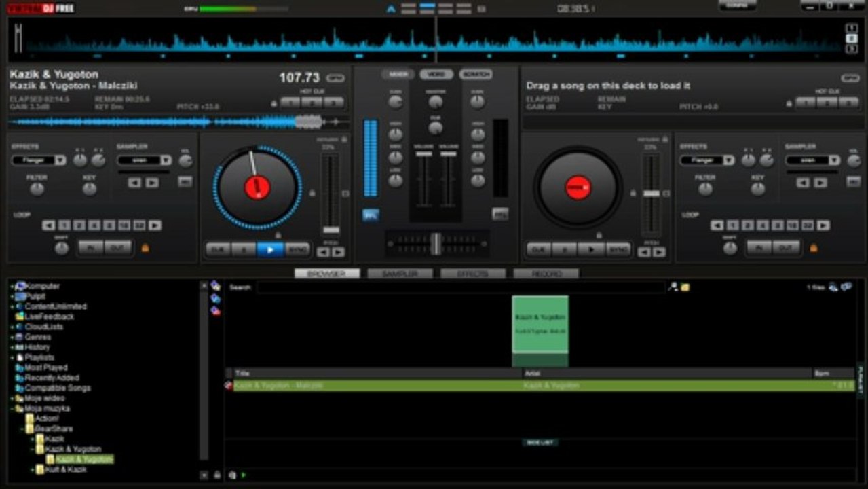The image size is (868, 489).
Task: Trigger hot cue 1 on left deck
Action: click(290, 103)
